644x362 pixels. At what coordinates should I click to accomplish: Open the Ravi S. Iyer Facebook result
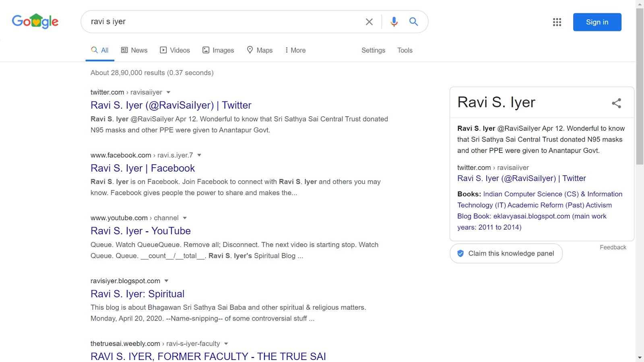coord(142,168)
